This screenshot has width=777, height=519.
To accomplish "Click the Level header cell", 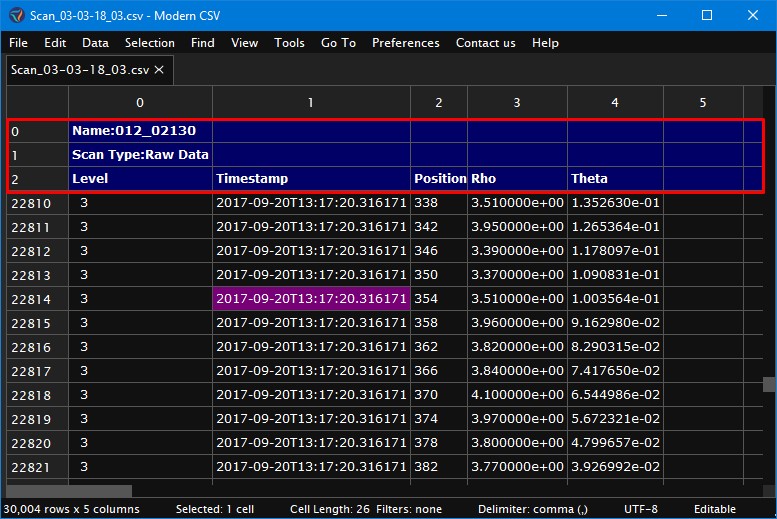I will (x=140, y=178).
